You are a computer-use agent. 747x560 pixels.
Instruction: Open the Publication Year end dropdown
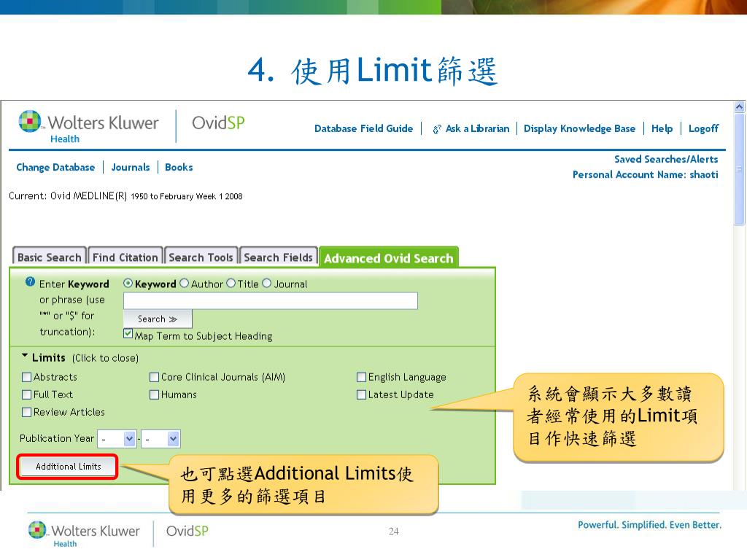point(160,439)
